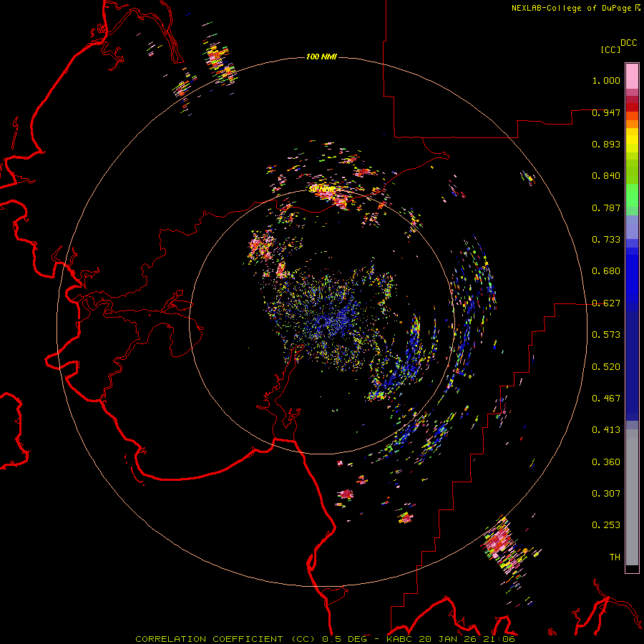Select the 0.733 scale value
Viewport: 644px width, 644px height.
606,240
